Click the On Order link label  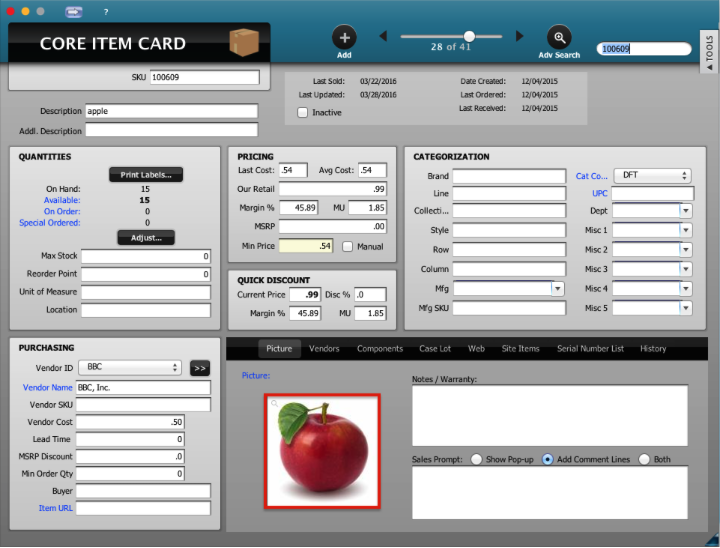pos(62,211)
